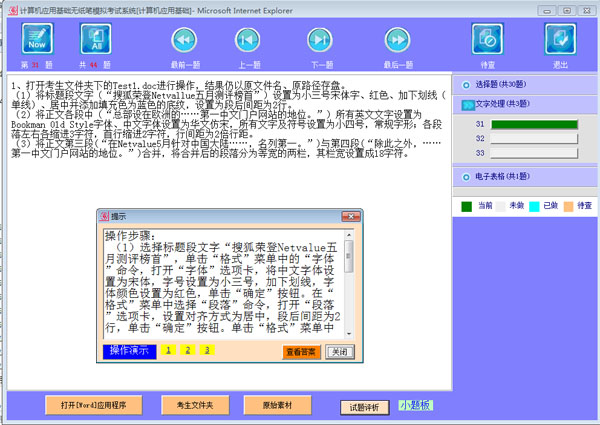The image size is (600, 425).
Task: Open demo step 3 link
Action: 207,350
